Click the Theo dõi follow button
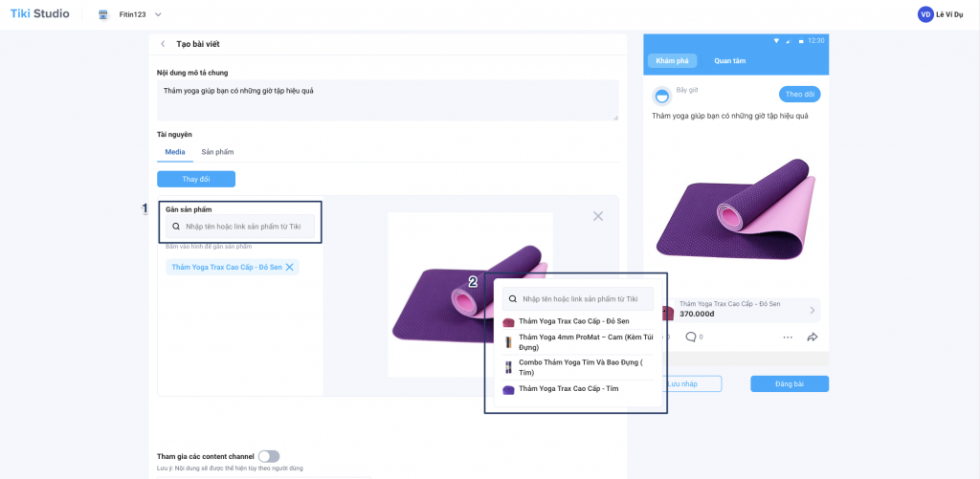This screenshot has height=479, width=980. tap(800, 95)
